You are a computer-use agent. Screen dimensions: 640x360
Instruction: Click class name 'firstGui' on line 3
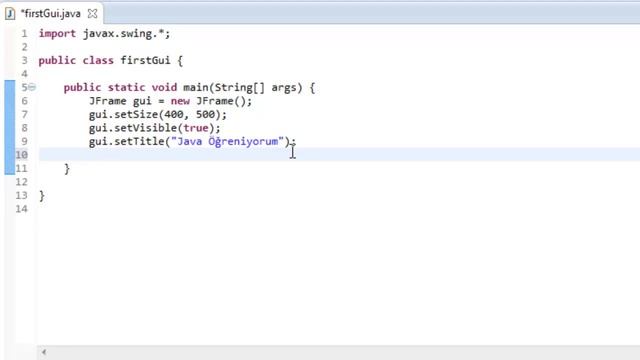click(x=145, y=60)
